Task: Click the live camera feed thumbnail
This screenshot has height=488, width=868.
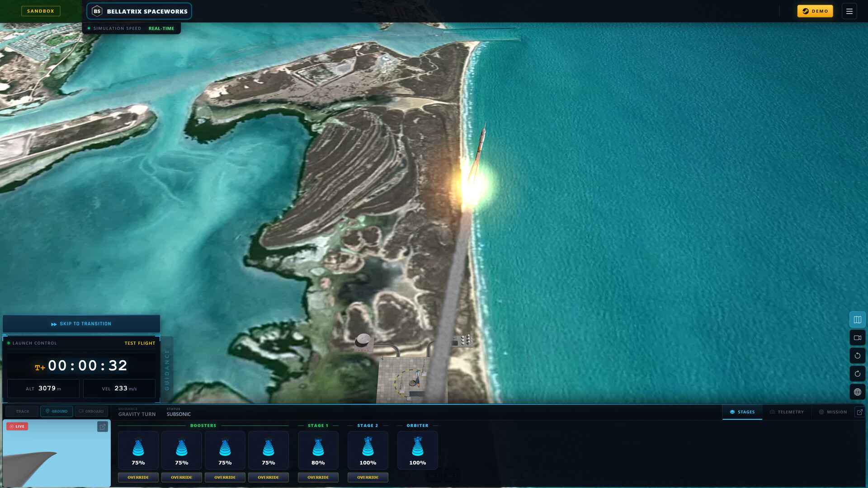Action: point(57,454)
